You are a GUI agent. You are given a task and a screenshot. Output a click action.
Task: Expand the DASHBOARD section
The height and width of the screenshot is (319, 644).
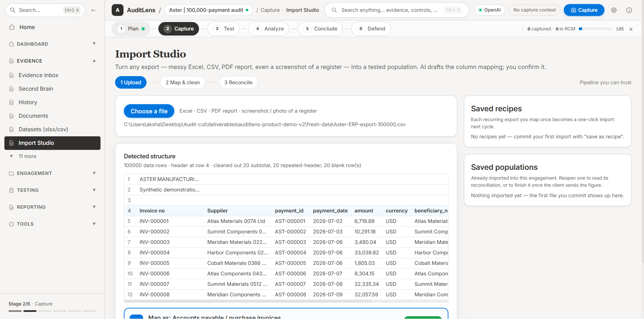tap(52, 44)
